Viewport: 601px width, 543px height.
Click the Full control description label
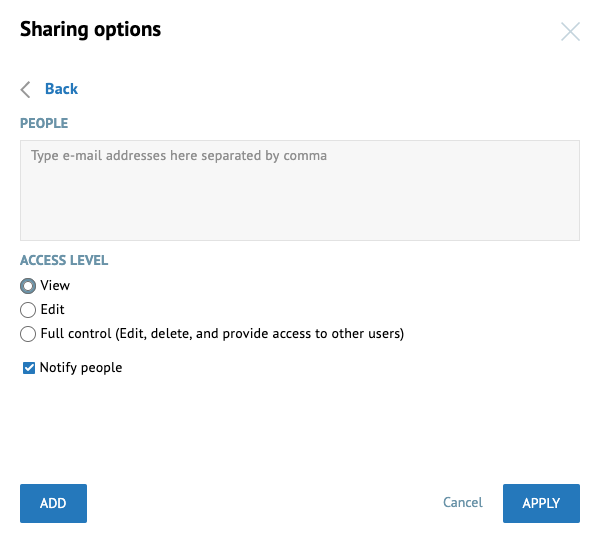[222, 334]
